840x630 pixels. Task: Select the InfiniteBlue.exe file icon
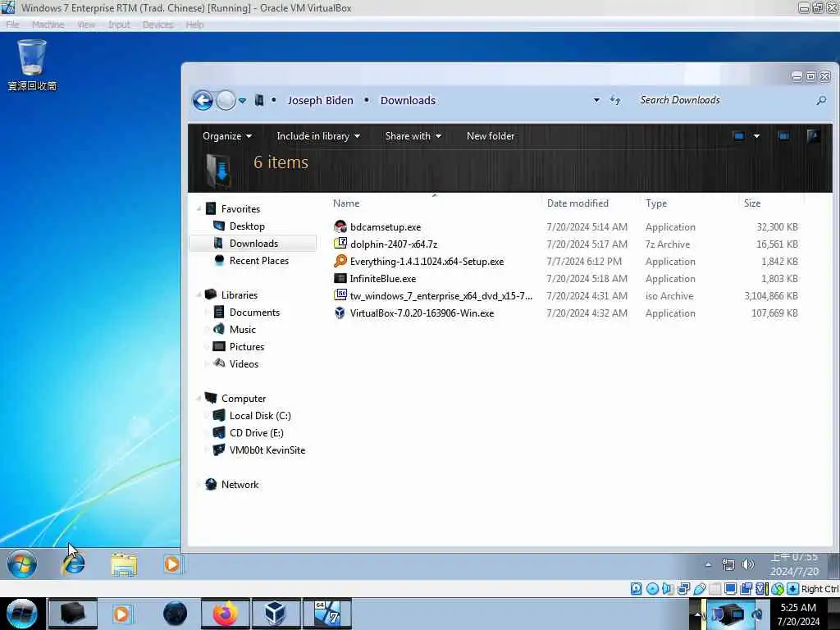coord(340,279)
